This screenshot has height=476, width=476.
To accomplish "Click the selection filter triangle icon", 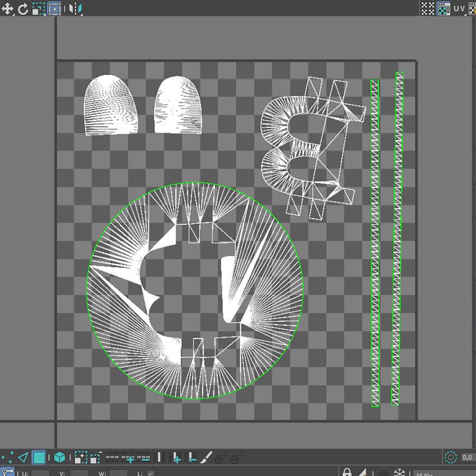I will pos(362,472).
